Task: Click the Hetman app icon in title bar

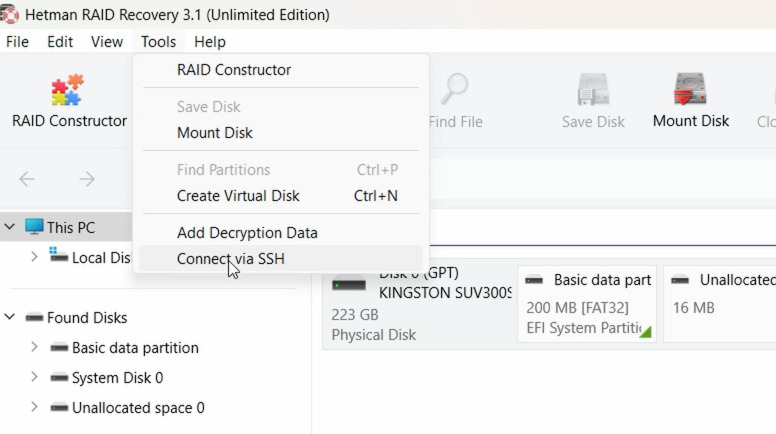Action: (x=9, y=14)
